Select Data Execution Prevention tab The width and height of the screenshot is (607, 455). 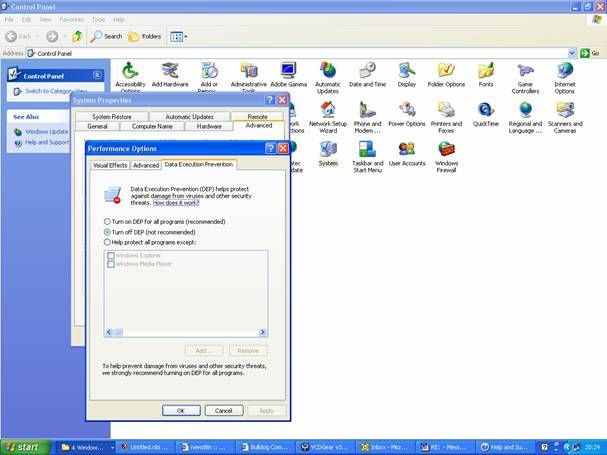click(x=199, y=165)
